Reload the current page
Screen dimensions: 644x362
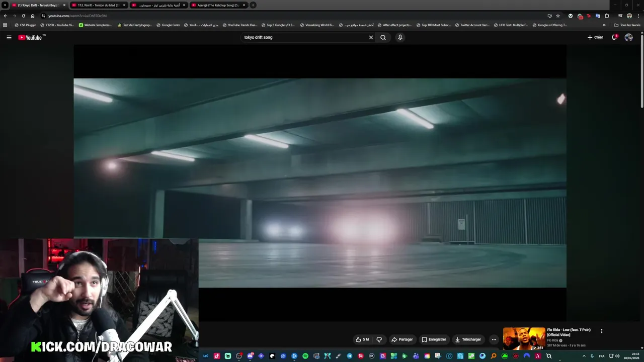(x=23, y=16)
